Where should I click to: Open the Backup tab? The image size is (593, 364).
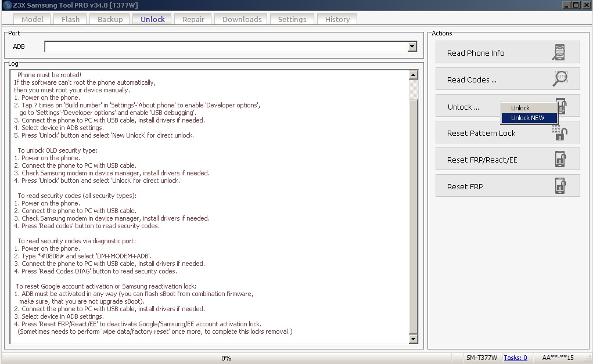[x=110, y=19]
